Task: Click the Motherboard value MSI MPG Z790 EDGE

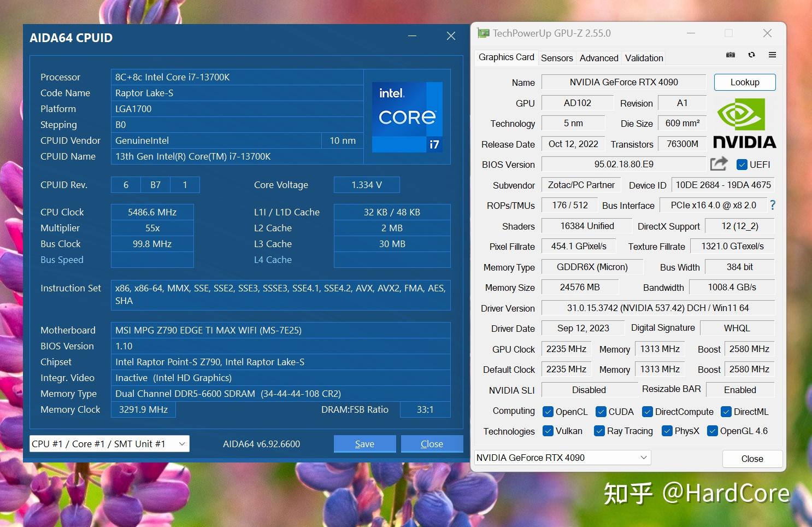Action: point(281,330)
